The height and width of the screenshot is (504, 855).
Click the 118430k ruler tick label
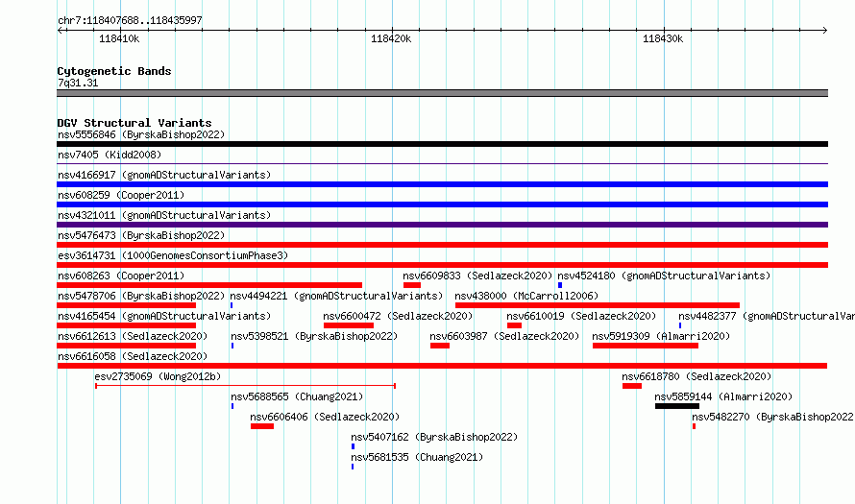(663, 38)
